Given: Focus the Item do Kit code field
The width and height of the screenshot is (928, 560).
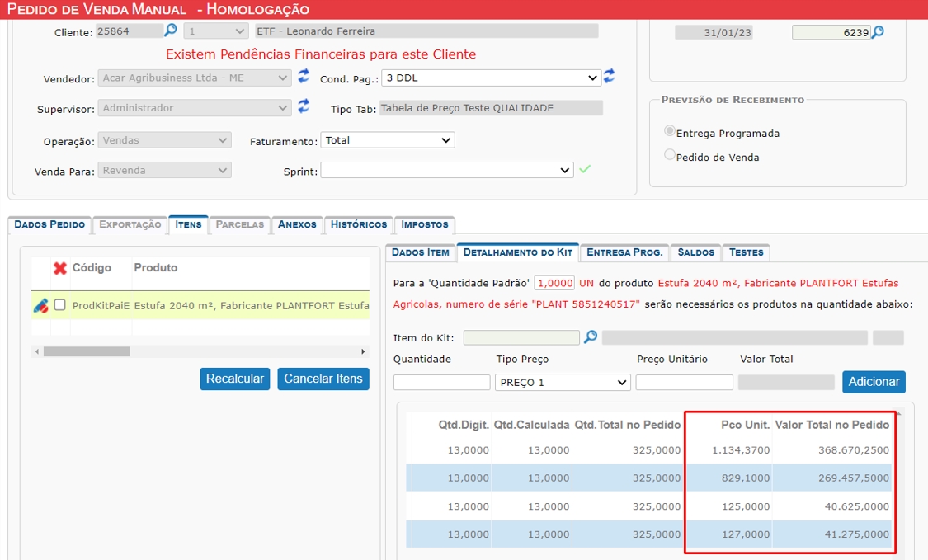Looking at the screenshot, I should [521, 337].
